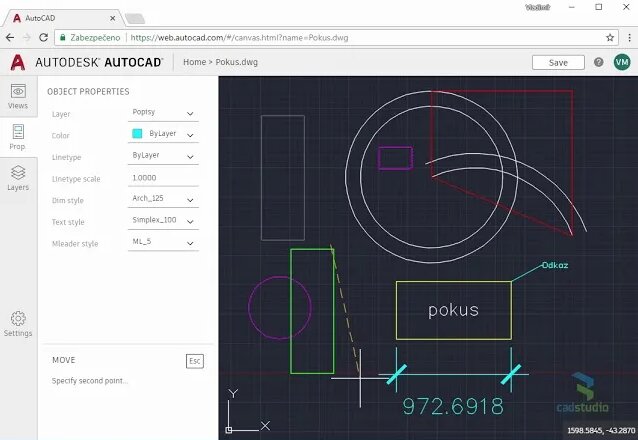Open the VM user account avatar
This screenshot has height=440, width=638.
click(622, 62)
